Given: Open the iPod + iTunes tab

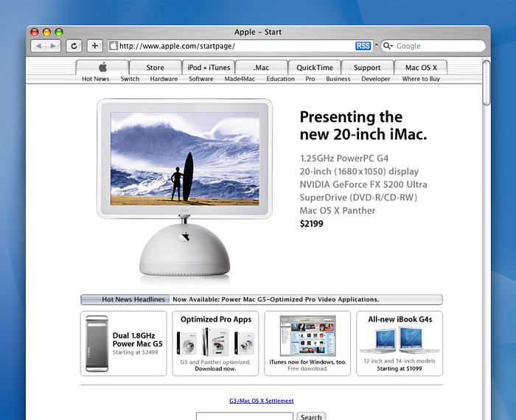Looking at the screenshot, I should [x=209, y=68].
